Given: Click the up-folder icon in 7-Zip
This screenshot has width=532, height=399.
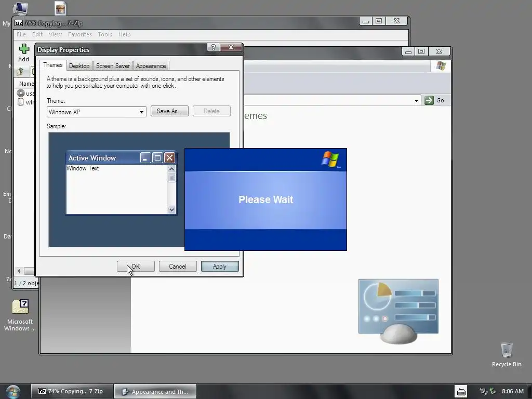Looking at the screenshot, I should click(20, 71).
